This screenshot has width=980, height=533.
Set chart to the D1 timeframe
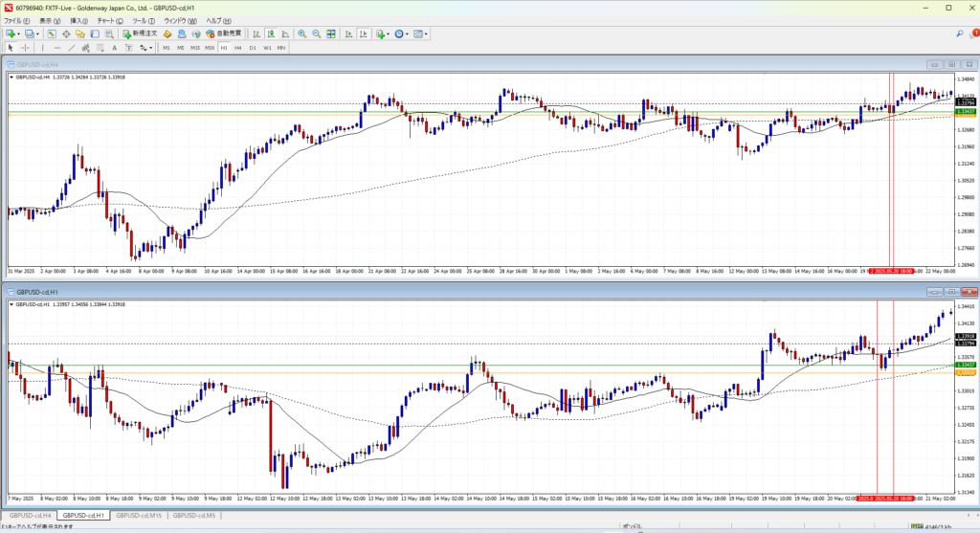point(253,47)
